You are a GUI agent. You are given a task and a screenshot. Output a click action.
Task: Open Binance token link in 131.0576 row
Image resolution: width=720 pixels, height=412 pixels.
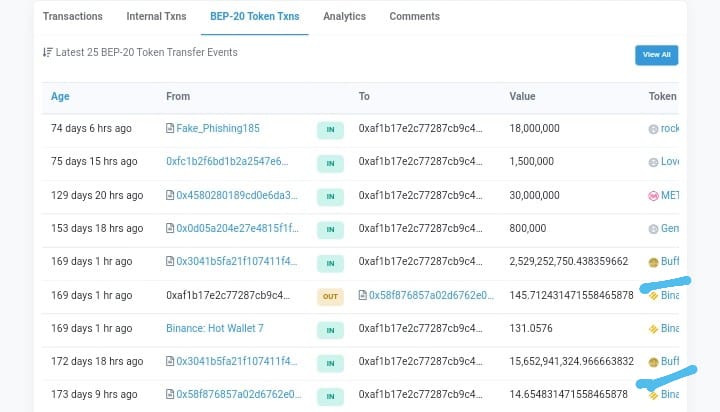coord(670,328)
